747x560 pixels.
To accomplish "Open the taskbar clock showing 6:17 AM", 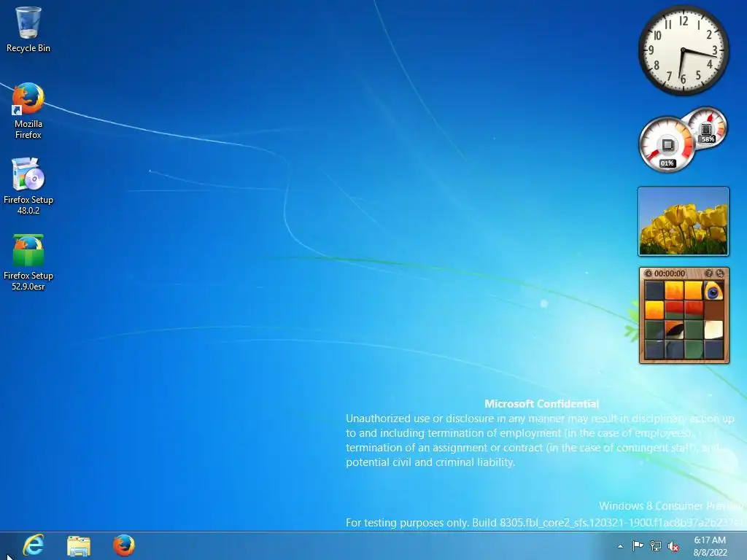I will (x=710, y=546).
